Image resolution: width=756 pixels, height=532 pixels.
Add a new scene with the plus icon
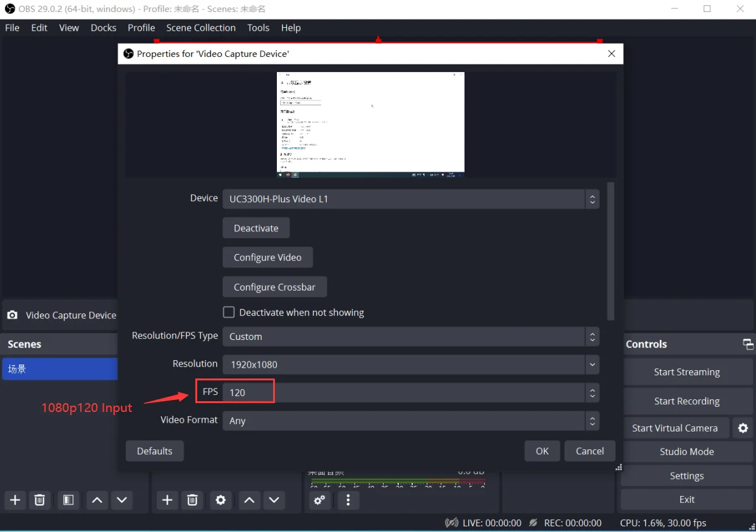(15, 500)
